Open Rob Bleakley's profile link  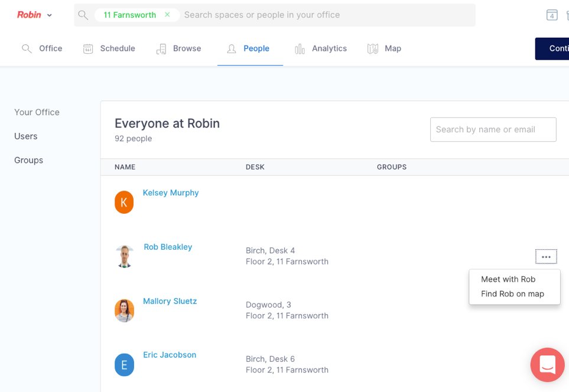click(168, 246)
